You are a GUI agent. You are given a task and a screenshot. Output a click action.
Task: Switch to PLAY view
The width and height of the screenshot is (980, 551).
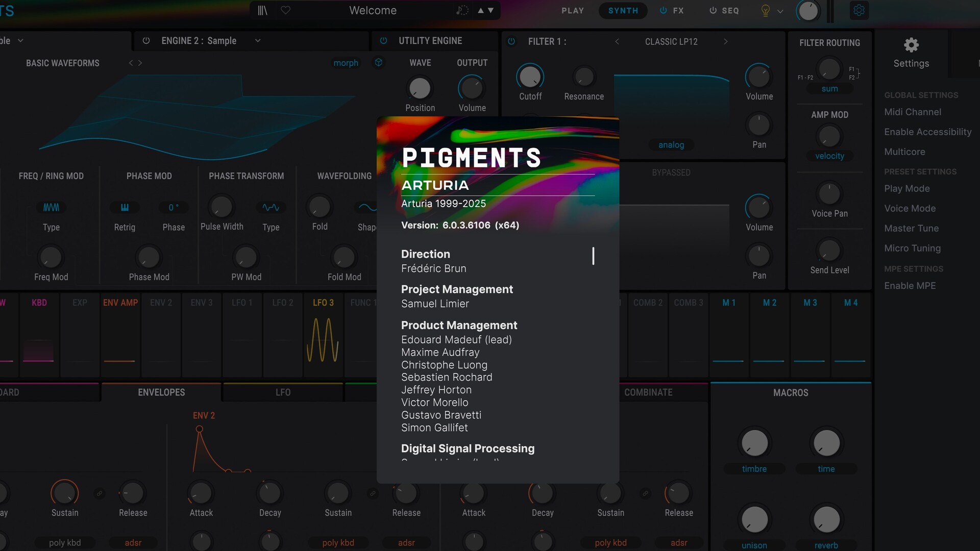pyautogui.click(x=573, y=11)
